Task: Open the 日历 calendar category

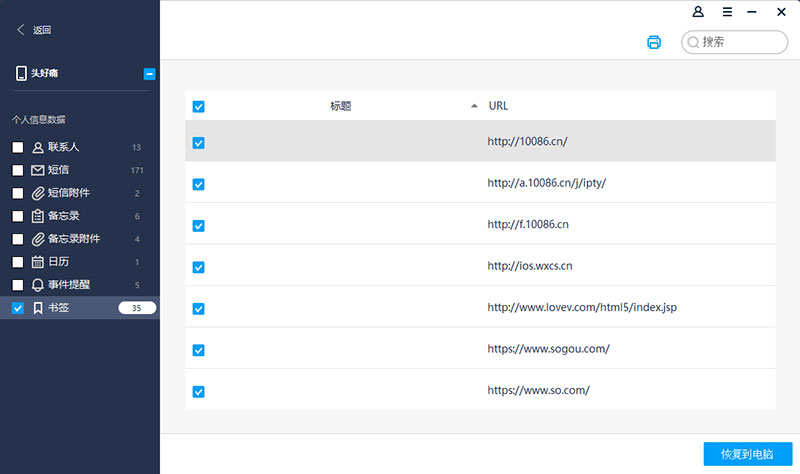Action: coord(58,262)
